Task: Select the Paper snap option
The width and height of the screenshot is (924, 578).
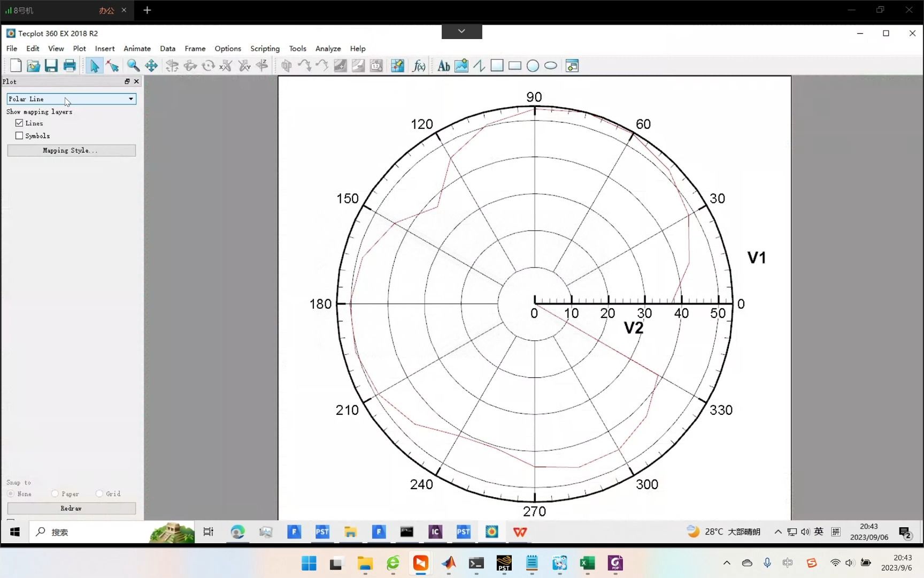Action: tap(55, 493)
